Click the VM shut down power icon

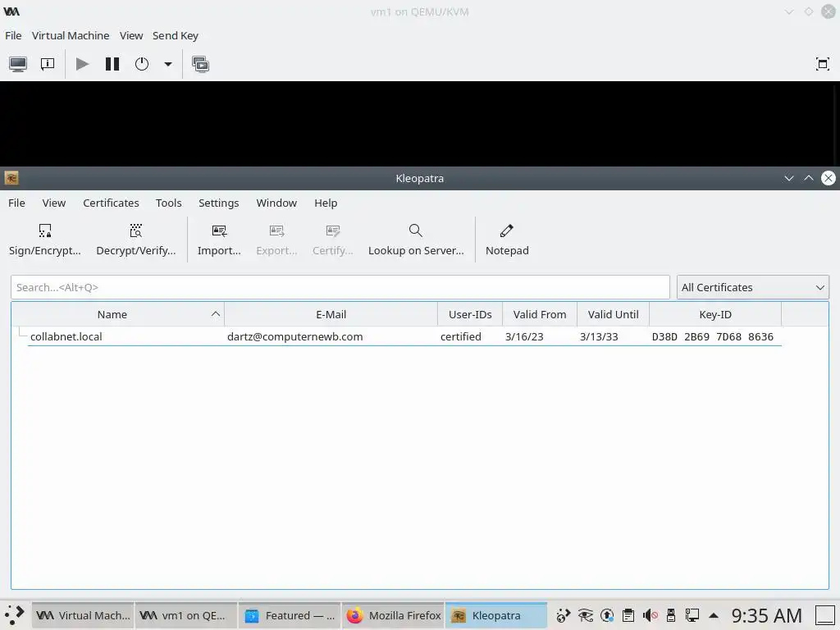coord(141,64)
